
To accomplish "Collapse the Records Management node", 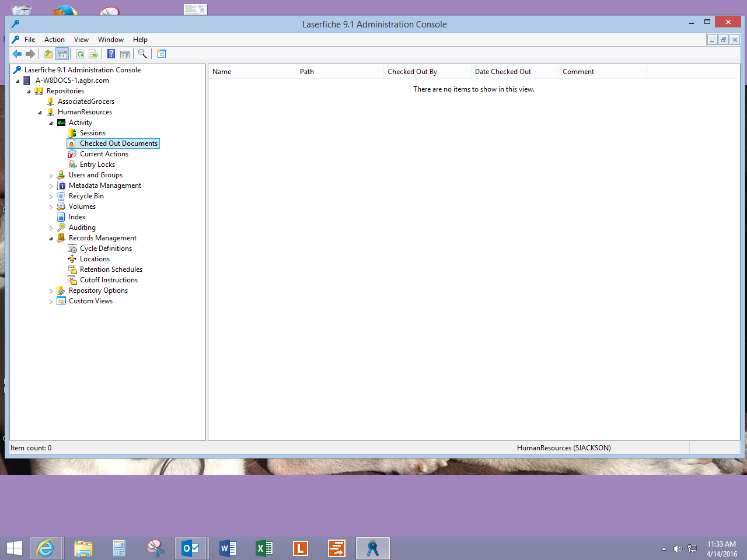I will coord(51,239).
